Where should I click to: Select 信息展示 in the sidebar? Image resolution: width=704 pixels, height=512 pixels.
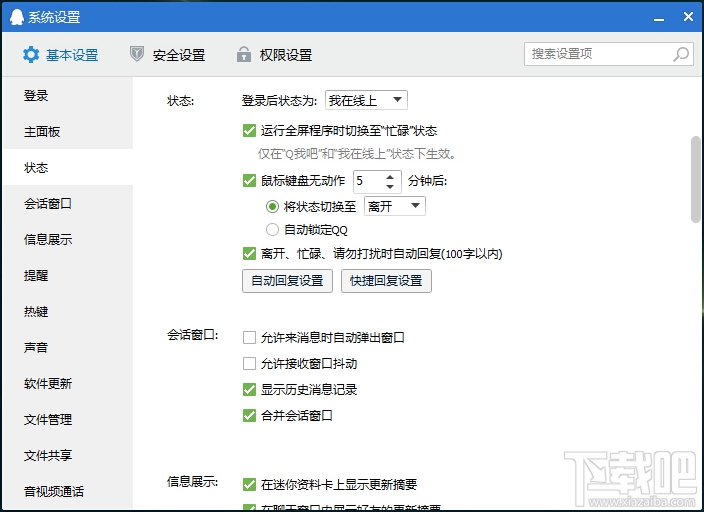tap(68, 239)
